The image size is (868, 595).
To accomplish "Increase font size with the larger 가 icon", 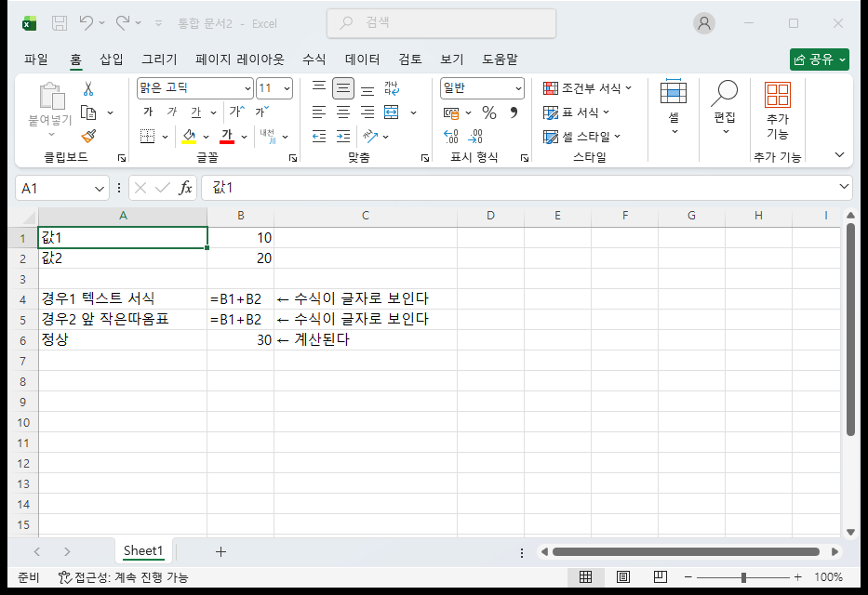I will (x=236, y=112).
